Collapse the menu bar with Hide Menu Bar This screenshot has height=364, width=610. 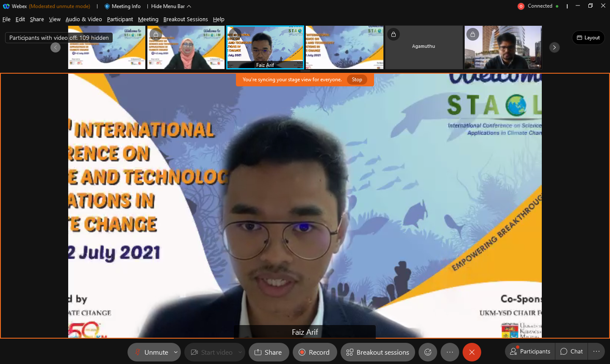pos(171,6)
